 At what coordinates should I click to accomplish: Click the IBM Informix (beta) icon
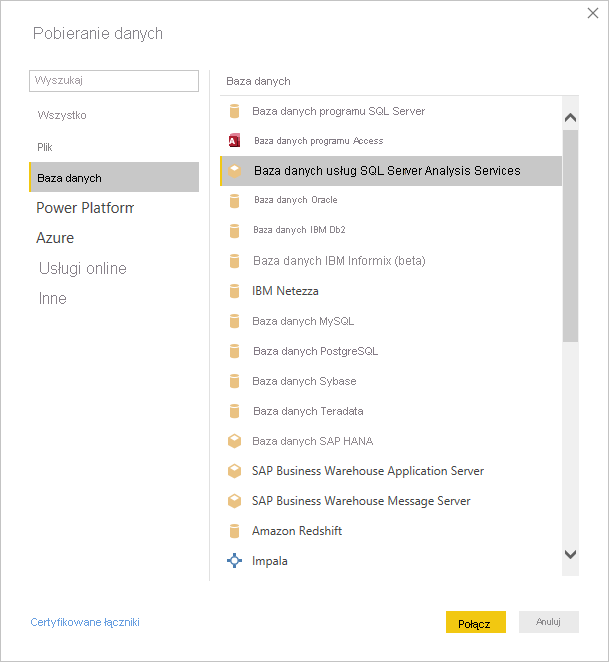(234, 261)
